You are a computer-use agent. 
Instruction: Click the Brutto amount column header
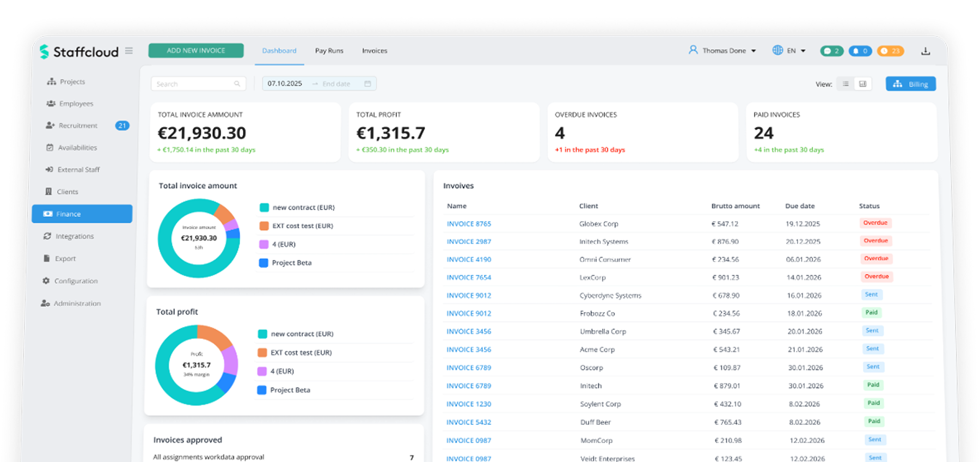click(736, 206)
